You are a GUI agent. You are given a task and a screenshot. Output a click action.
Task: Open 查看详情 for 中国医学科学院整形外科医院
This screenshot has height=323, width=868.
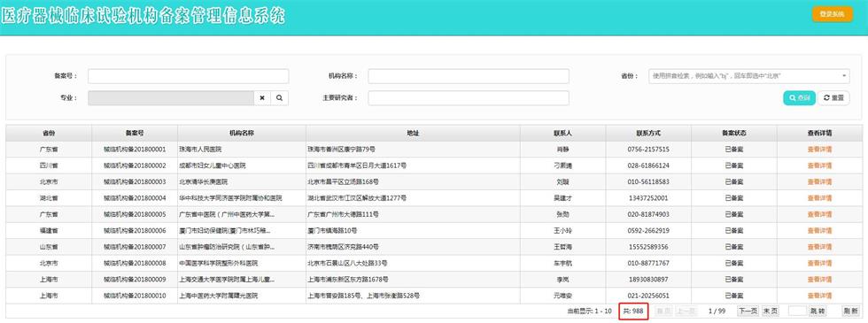click(819, 264)
